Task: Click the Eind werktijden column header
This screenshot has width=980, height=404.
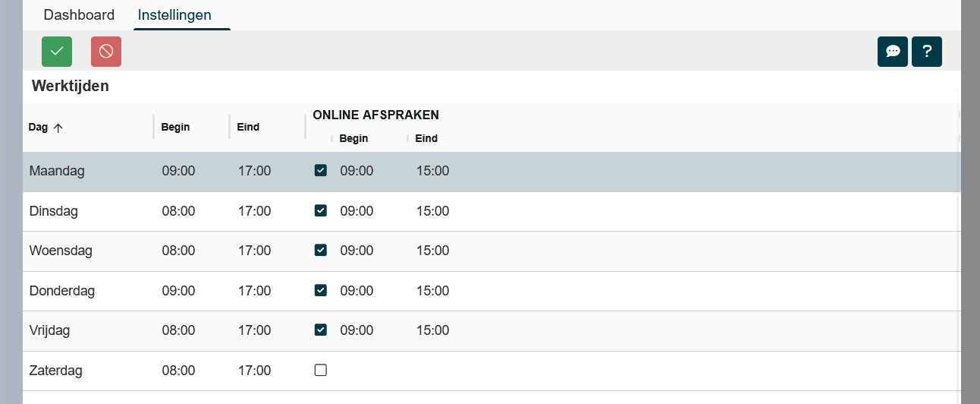Action: [248, 128]
